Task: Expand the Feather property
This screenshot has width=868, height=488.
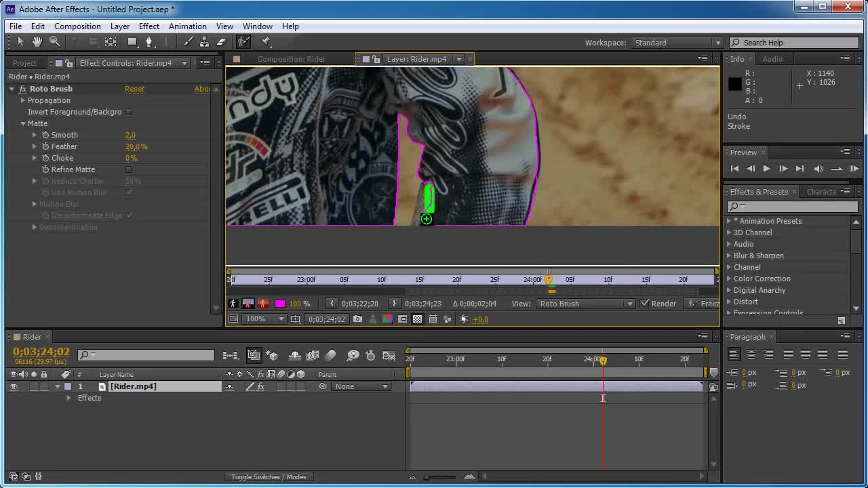Action: coord(34,146)
